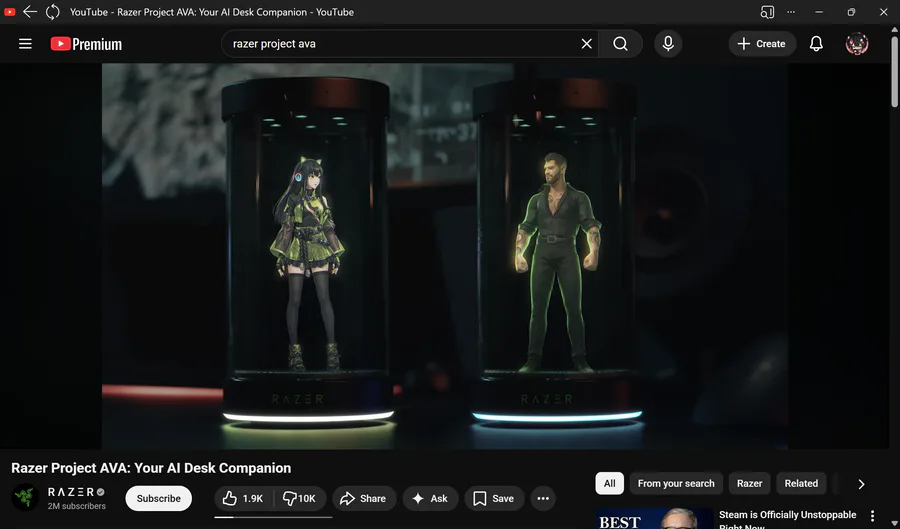Open more actions ellipsis under video
The image size is (900, 529).
pyautogui.click(x=543, y=499)
